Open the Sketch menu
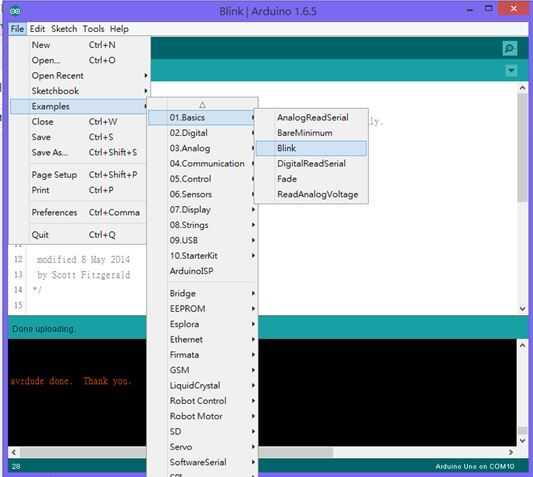 coord(64,29)
